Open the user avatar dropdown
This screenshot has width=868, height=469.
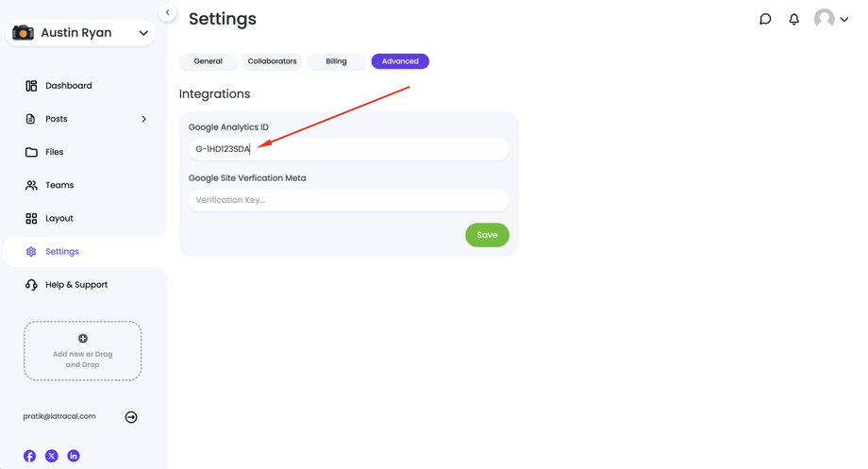click(x=831, y=19)
